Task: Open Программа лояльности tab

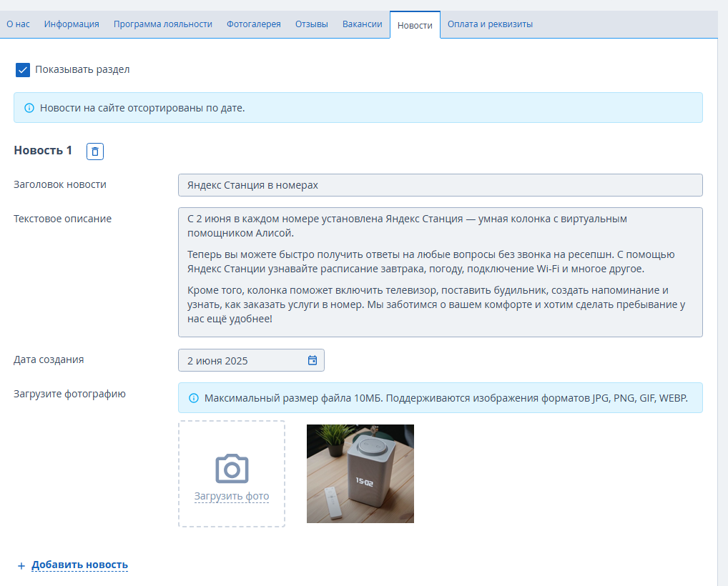Action: 163,24
